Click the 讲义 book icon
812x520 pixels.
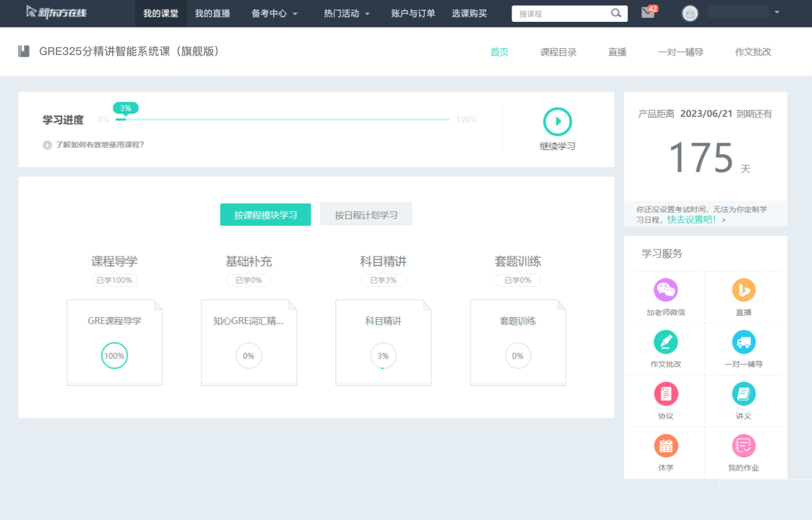[x=743, y=394]
